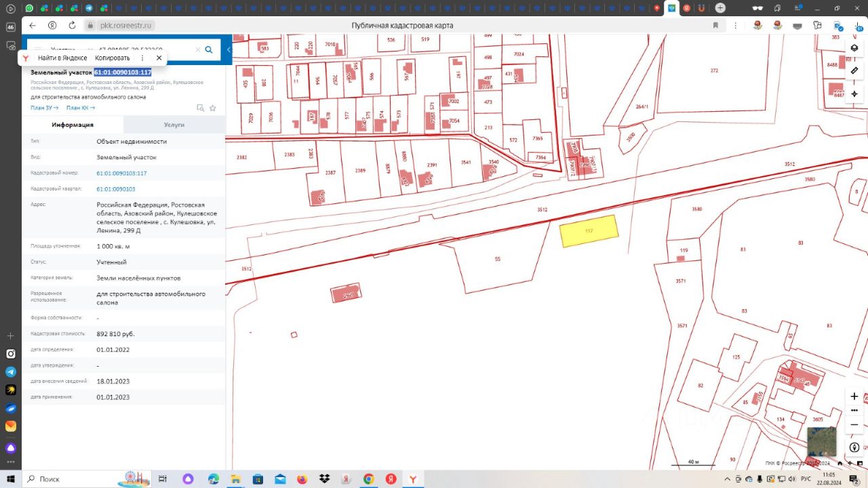Viewport: 868px width, 488px height.
Task: Click the blue search magnifier icon
Action: [209, 49]
